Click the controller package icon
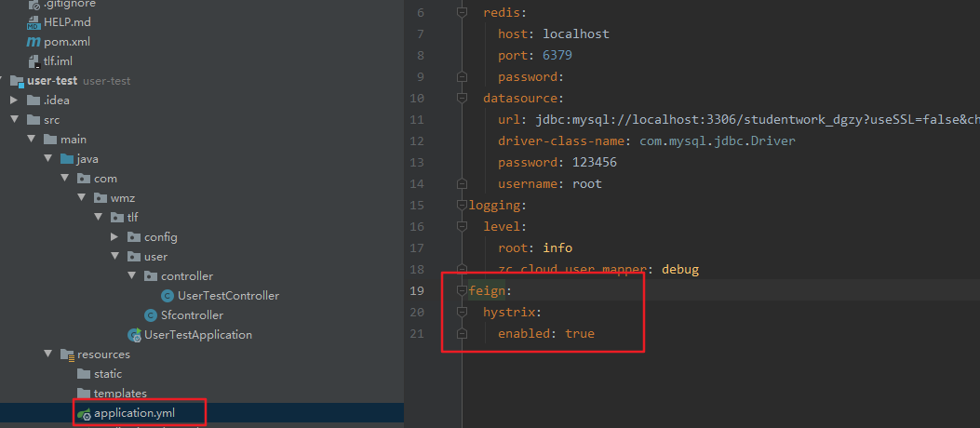980x428 pixels. [x=152, y=276]
